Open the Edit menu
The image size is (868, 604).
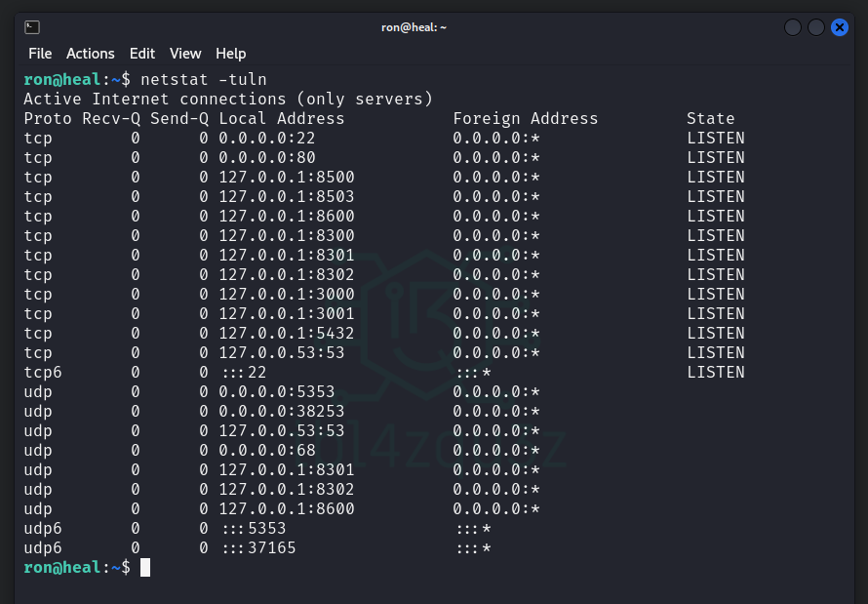pos(142,54)
